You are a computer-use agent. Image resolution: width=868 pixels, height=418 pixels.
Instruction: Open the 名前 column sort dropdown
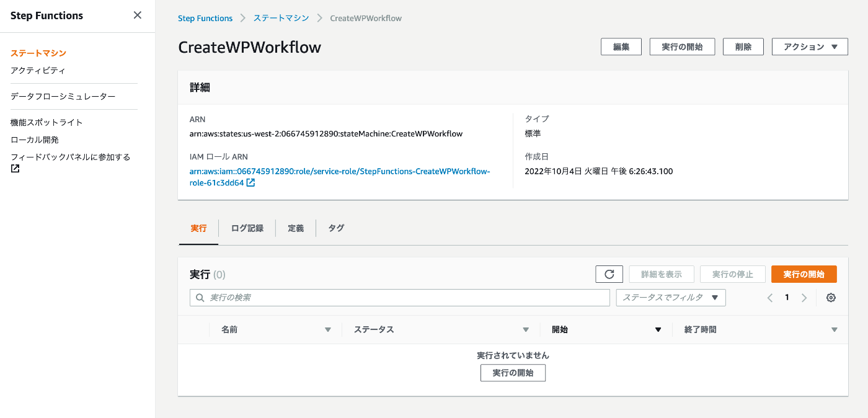click(328, 329)
